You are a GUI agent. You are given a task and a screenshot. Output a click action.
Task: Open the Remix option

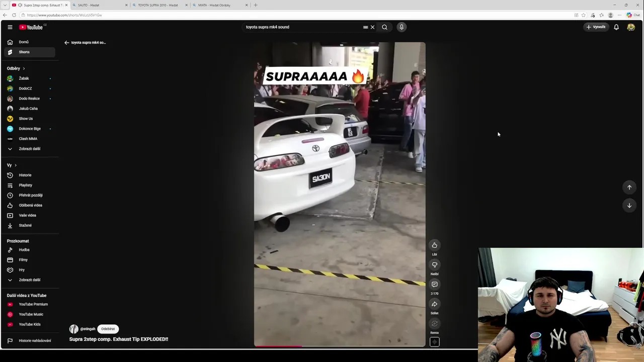pyautogui.click(x=435, y=324)
